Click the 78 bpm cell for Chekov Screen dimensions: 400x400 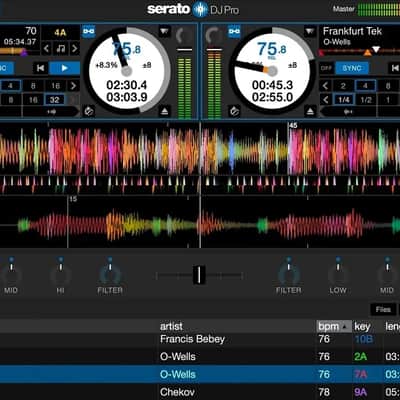click(324, 392)
